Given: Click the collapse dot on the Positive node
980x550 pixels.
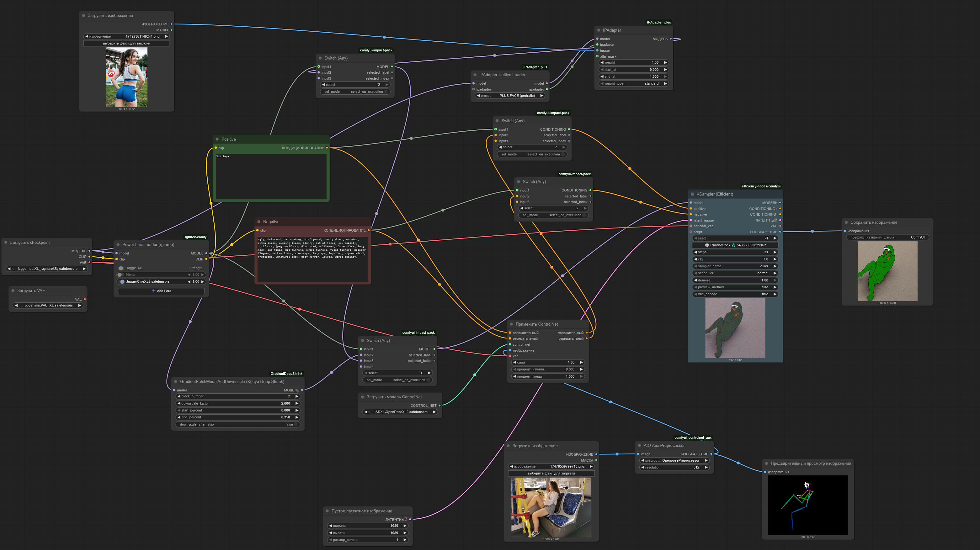Looking at the screenshot, I should 217,139.
